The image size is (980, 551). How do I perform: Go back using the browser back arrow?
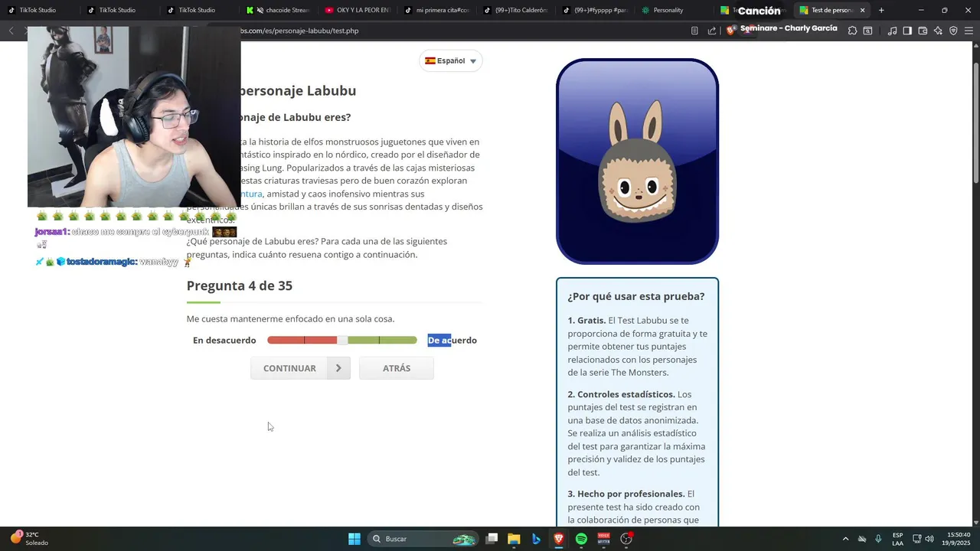(x=11, y=31)
